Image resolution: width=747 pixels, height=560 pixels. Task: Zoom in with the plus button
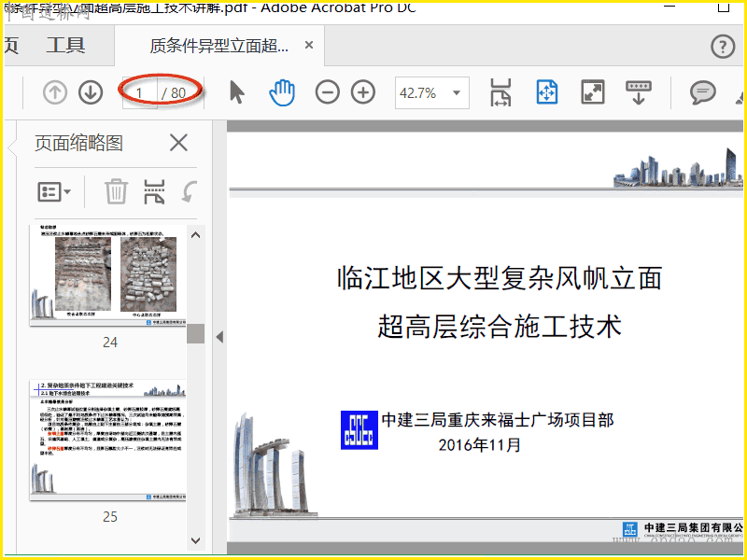point(363,92)
